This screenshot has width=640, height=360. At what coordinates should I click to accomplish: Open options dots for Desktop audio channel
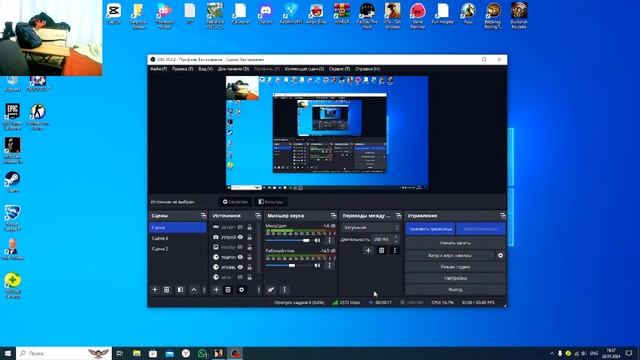pos(329,265)
